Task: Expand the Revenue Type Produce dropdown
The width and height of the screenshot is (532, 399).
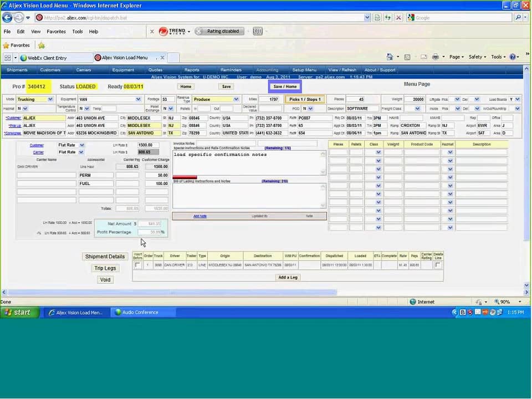Action: click(x=236, y=99)
